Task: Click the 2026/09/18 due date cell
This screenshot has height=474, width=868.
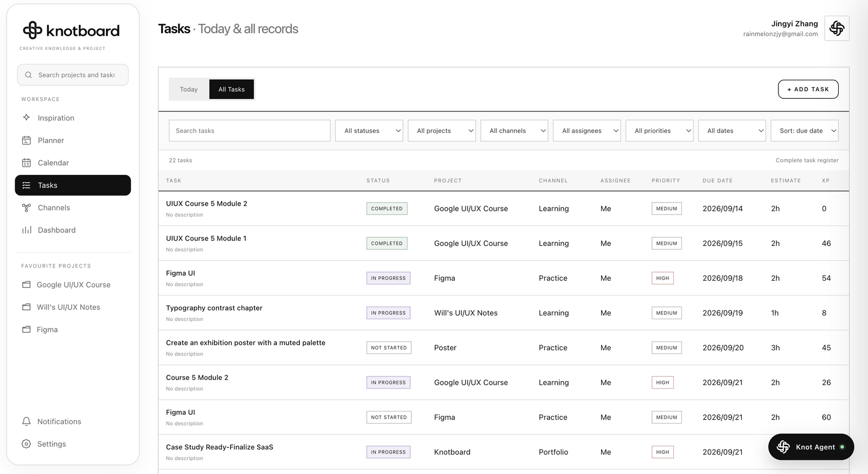Action: 723,278
